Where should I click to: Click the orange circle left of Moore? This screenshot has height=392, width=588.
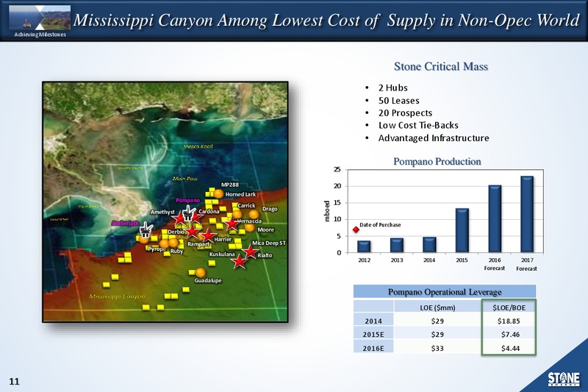coord(250,227)
